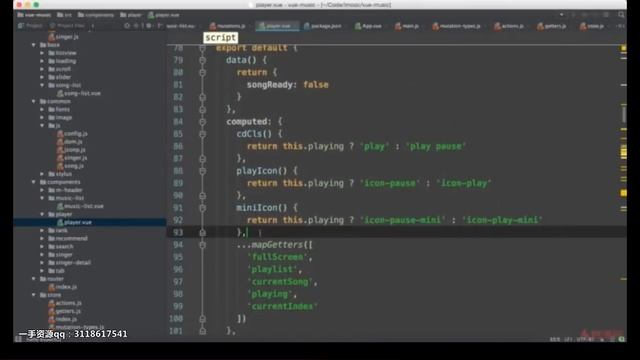Place cursor on 'songReady: false' line
The width and height of the screenshot is (640, 360).
(x=287, y=85)
